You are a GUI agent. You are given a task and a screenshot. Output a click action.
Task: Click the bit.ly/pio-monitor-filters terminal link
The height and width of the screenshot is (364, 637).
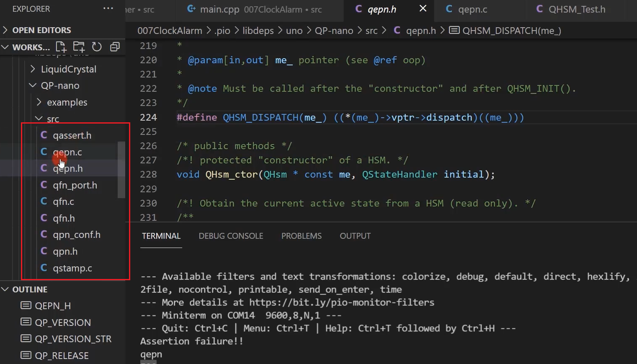(x=342, y=302)
